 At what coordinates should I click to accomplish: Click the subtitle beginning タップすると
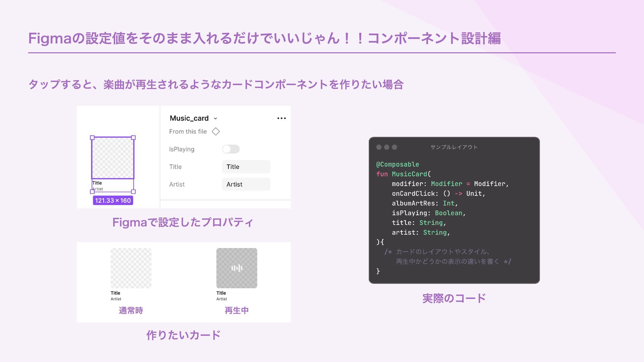coord(216,84)
